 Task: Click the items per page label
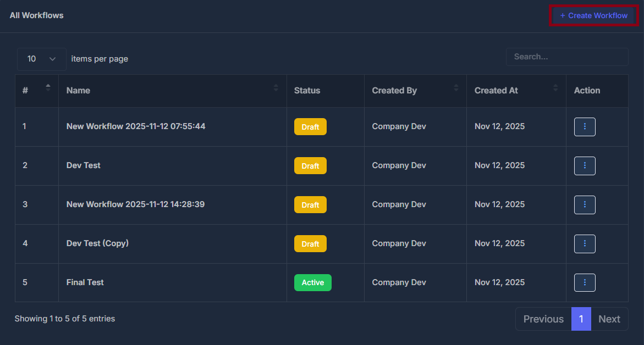[x=100, y=59]
